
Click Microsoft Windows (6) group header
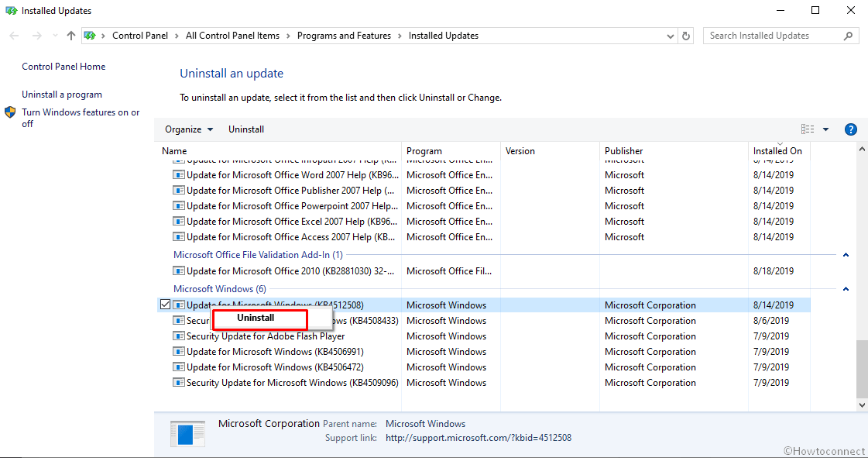[220, 289]
